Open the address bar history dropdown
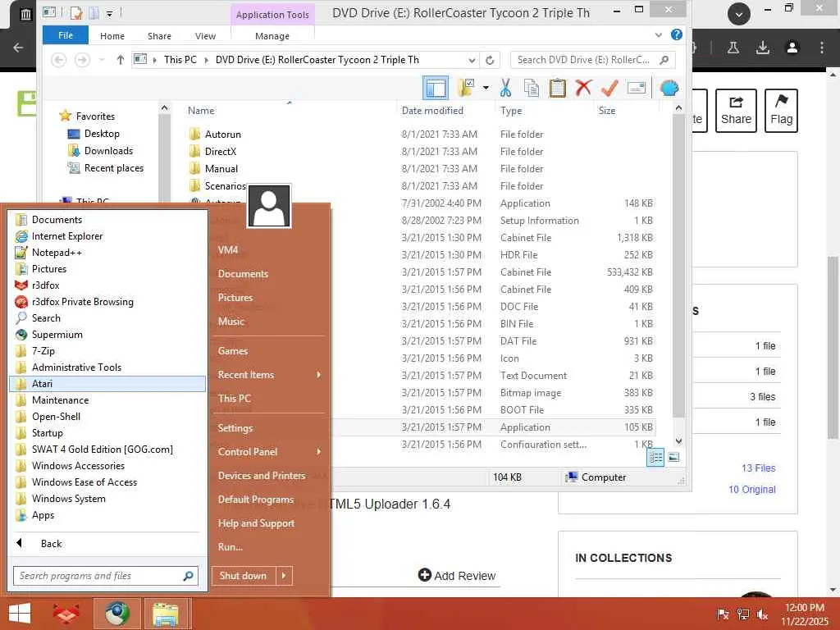Screen dimensions: 840x630 coord(472,60)
